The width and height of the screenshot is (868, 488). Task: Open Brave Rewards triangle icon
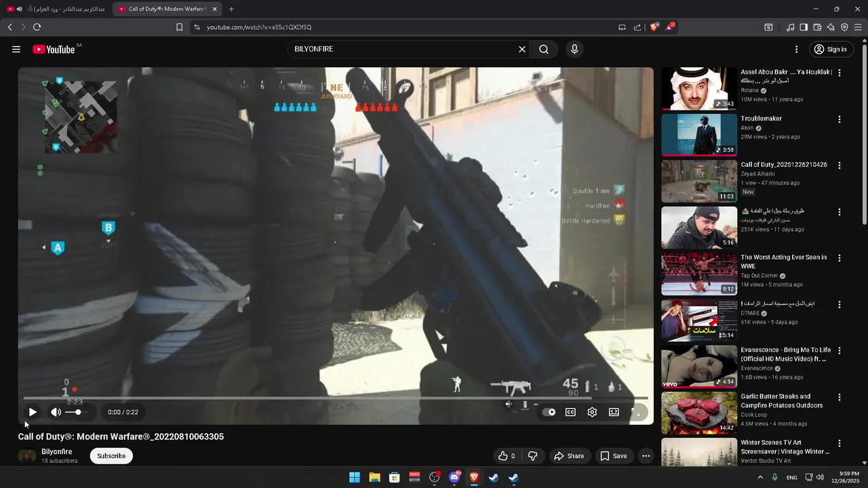pos(670,27)
